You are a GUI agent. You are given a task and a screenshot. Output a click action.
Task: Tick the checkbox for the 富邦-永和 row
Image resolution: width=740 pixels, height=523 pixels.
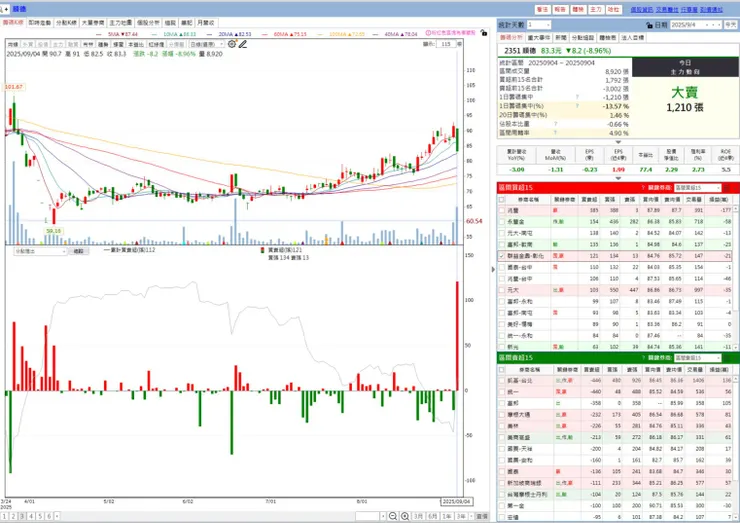click(x=502, y=301)
